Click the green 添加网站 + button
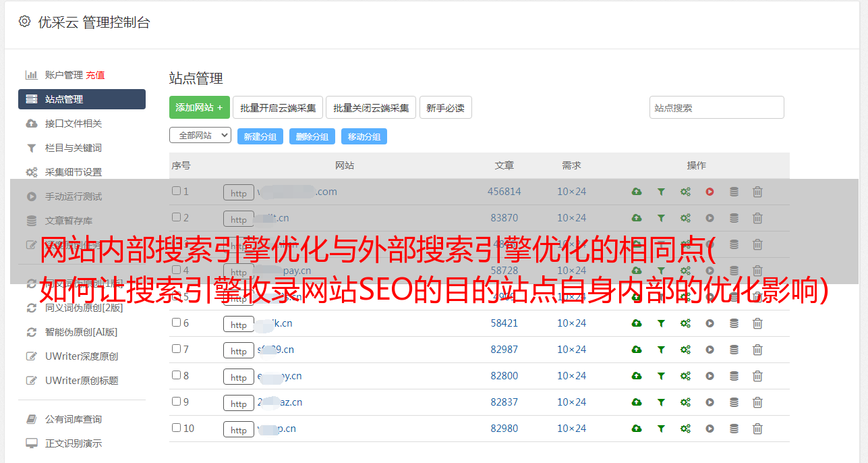868x463 pixels. (x=200, y=107)
